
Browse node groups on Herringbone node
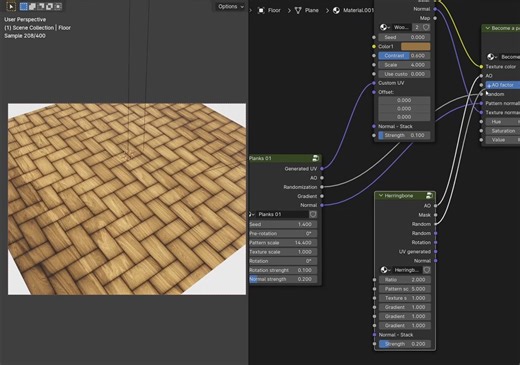tap(385, 270)
